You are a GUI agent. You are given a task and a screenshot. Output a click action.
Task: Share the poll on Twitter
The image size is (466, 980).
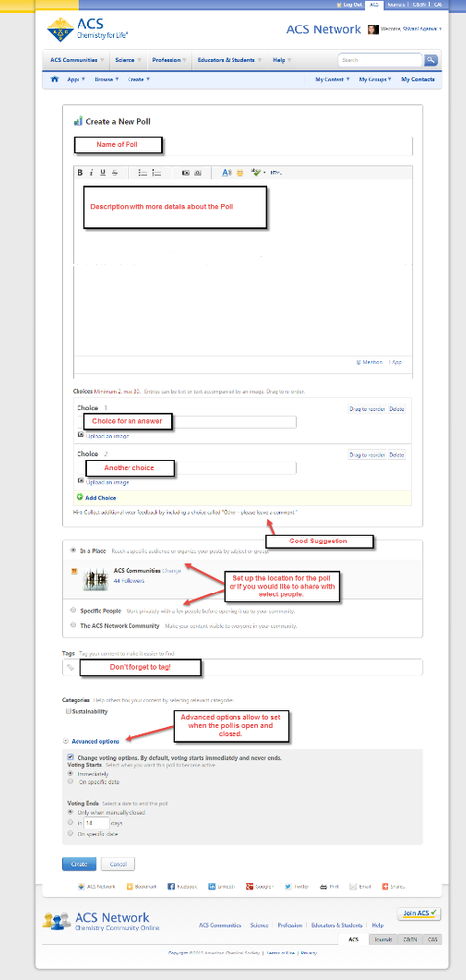297,886
